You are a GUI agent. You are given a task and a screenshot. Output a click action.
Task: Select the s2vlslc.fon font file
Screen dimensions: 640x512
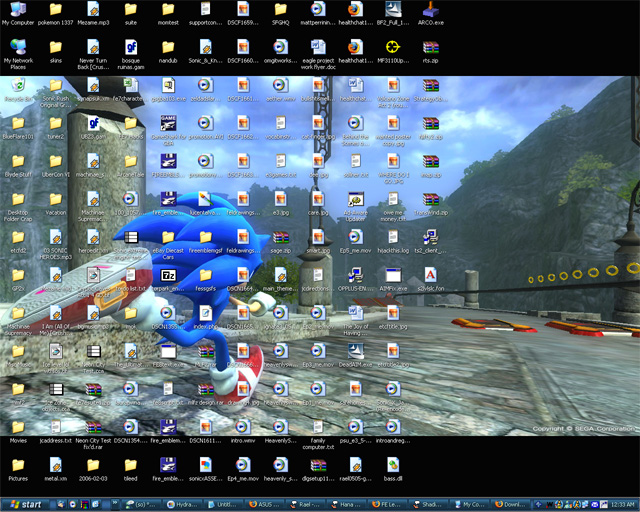point(431,279)
